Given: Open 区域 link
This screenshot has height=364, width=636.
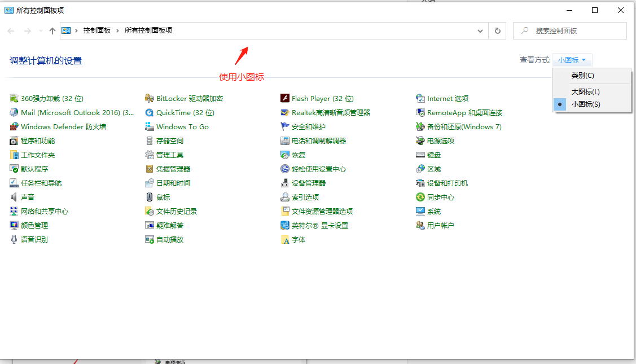Looking at the screenshot, I should coord(434,169).
